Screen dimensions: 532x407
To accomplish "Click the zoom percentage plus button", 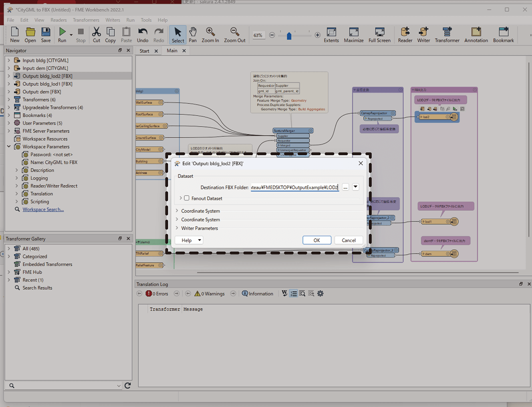I will (317, 35).
